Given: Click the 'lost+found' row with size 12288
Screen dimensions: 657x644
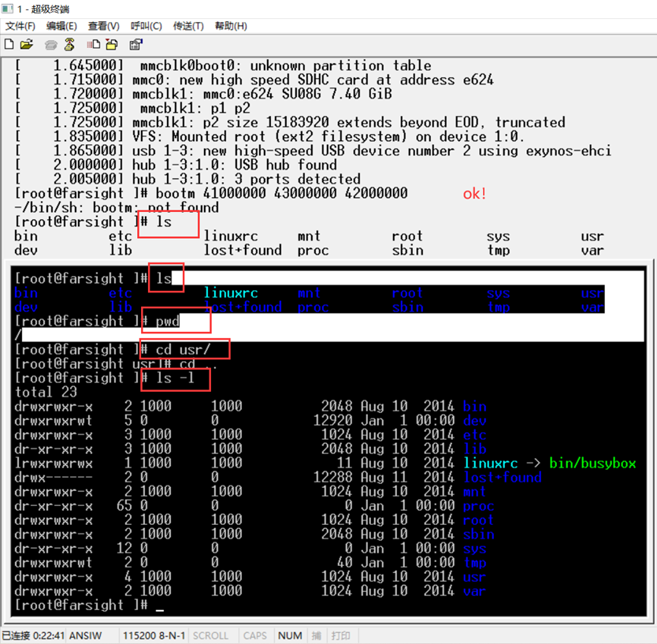Looking at the screenshot, I should [278, 477].
